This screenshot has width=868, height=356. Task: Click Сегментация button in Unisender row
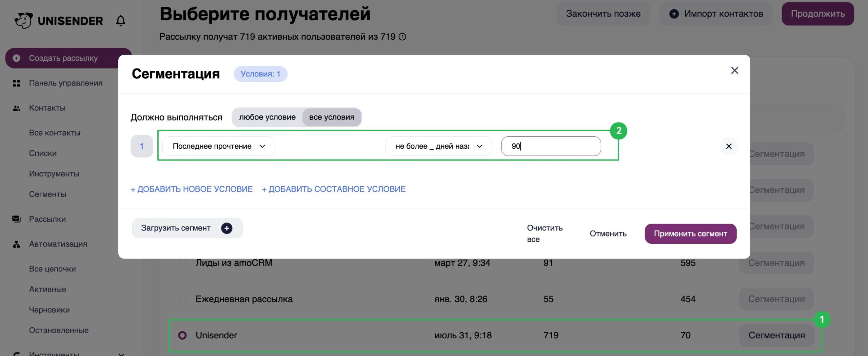pyautogui.click(x=776, y=335)
